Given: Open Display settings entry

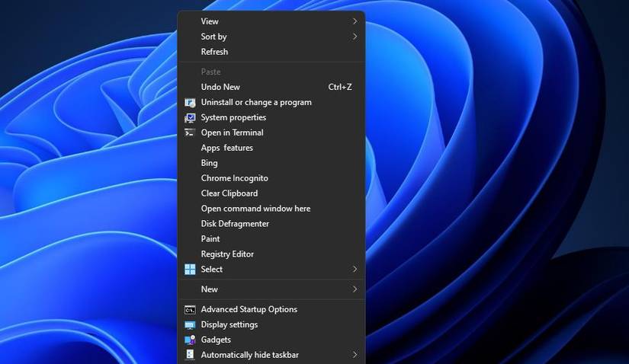Looking at the screenshot, I should [271, 324].
